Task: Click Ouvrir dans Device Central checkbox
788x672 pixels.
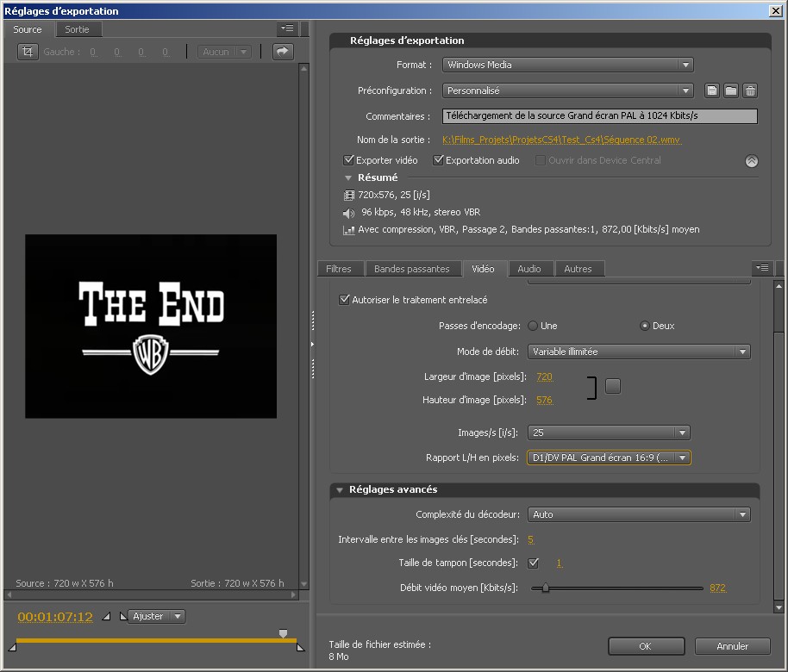Action: click(541, 160)
